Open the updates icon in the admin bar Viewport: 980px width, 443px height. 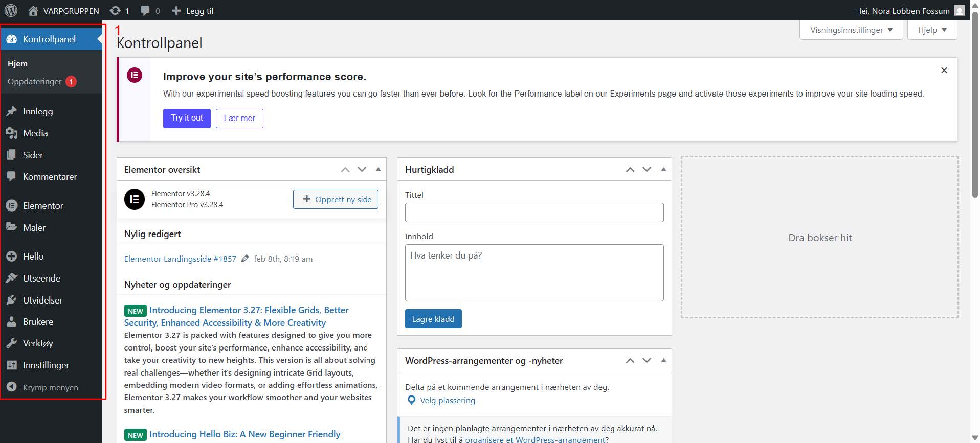pos(116,10)
